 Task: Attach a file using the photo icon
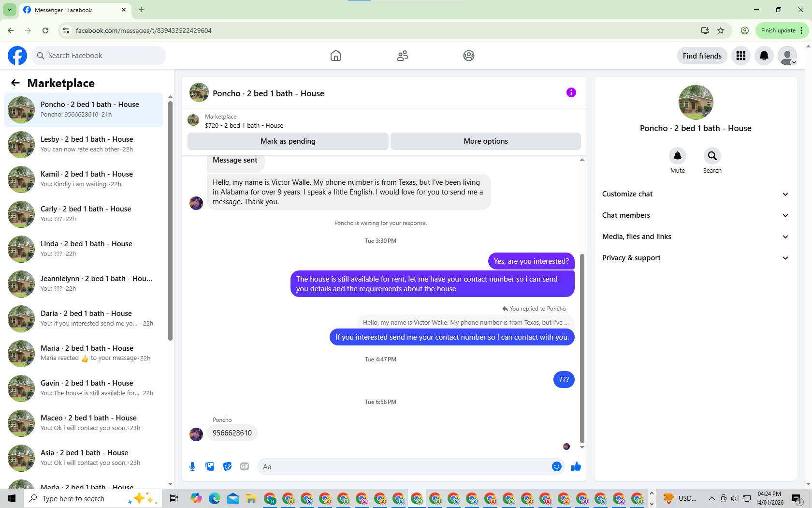coord(210,466)
